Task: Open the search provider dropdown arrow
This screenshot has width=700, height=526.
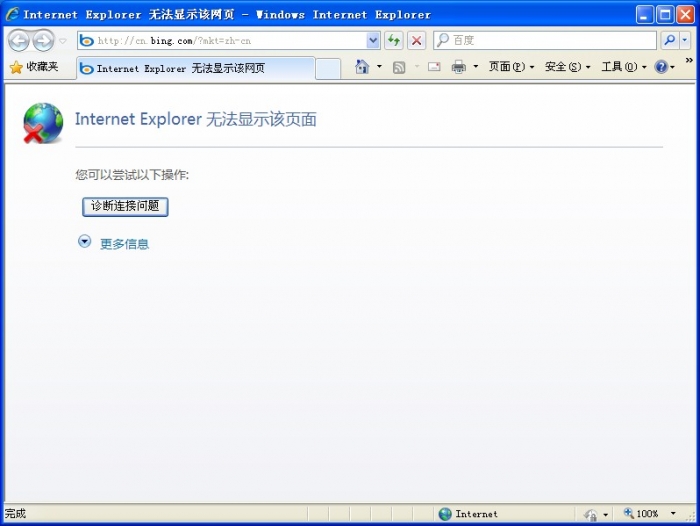Action: click(x=685, y=40)
